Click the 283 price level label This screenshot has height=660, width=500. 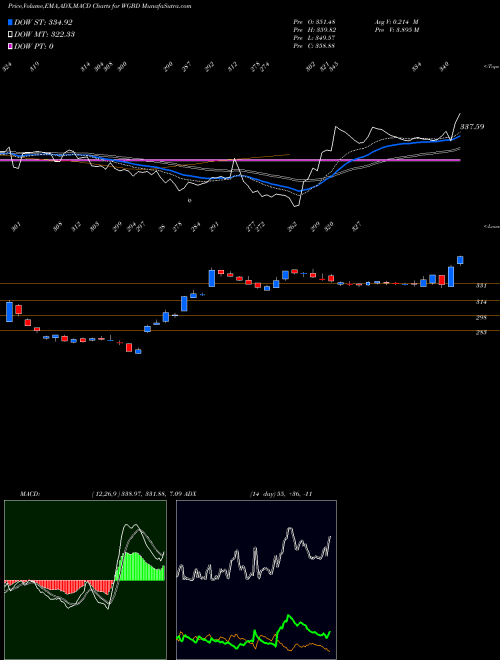point(481,333)
